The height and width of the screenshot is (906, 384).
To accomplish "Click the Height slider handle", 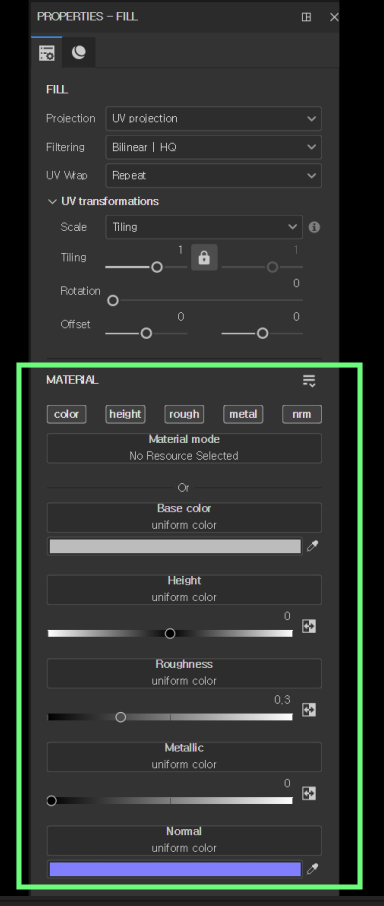I will (x=170, y=633).
